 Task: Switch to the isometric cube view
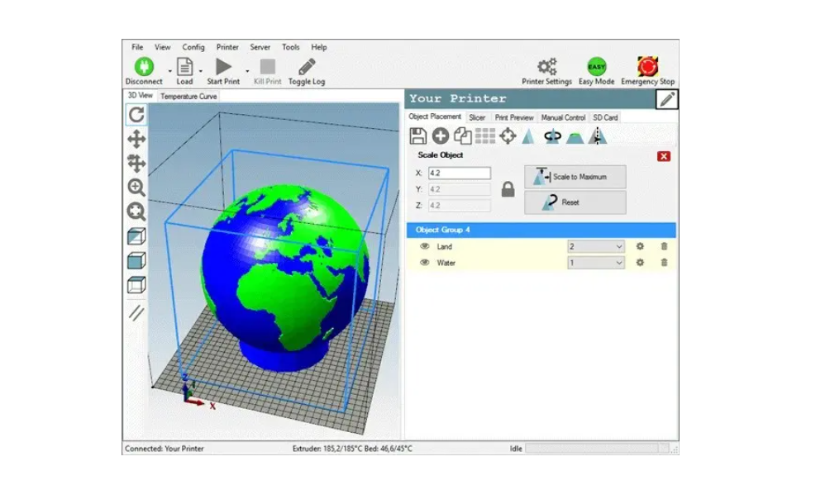pyautogui.click(x=136, y=236)
